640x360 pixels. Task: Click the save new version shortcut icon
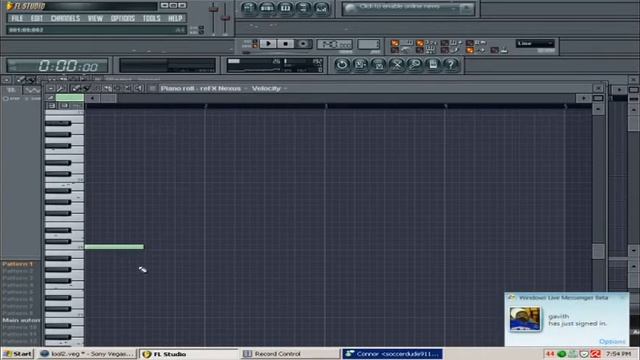tap(360, 64)
